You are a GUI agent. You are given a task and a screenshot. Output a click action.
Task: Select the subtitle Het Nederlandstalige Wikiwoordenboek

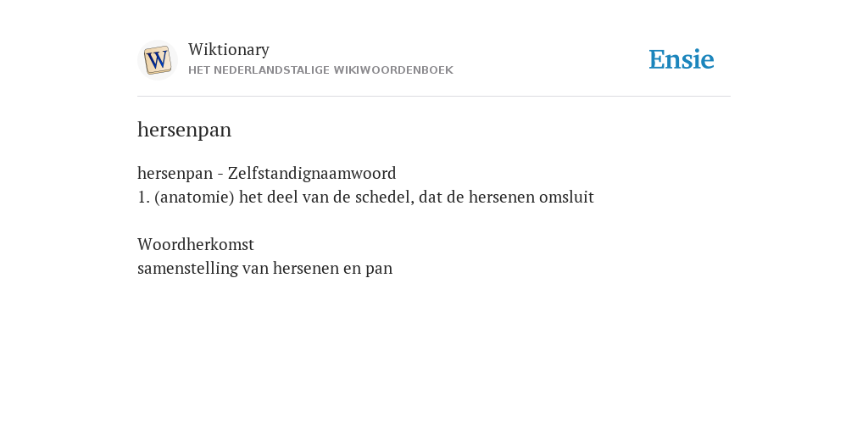[320, 70]
